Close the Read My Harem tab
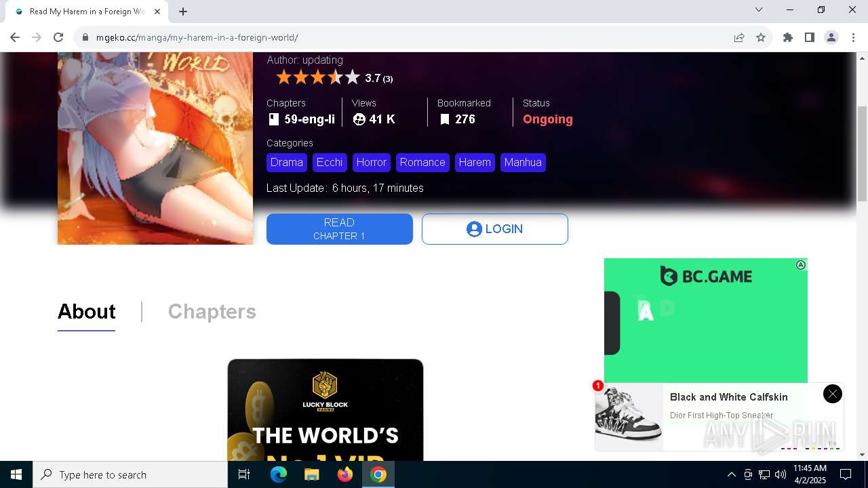868x488 pixels. pyautogui.click(x=158, y=12)
